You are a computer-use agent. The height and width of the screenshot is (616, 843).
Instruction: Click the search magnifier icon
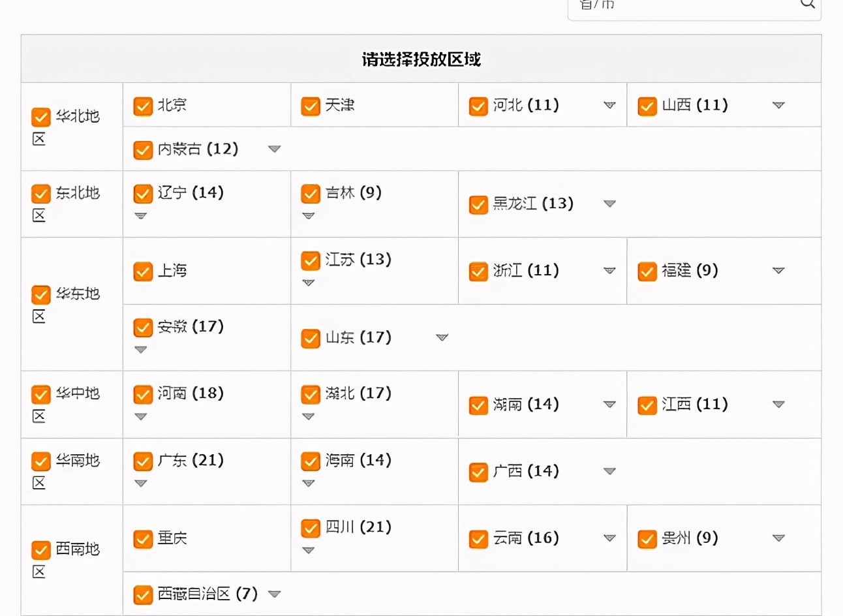coord(807,4)
